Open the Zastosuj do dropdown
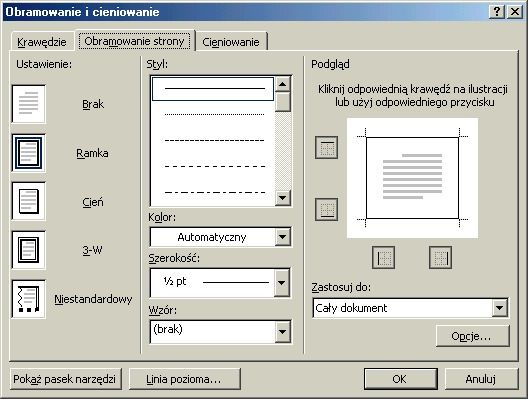Viewport: 528px width, 399px height. pyautogui.click(x=410, y=308)
